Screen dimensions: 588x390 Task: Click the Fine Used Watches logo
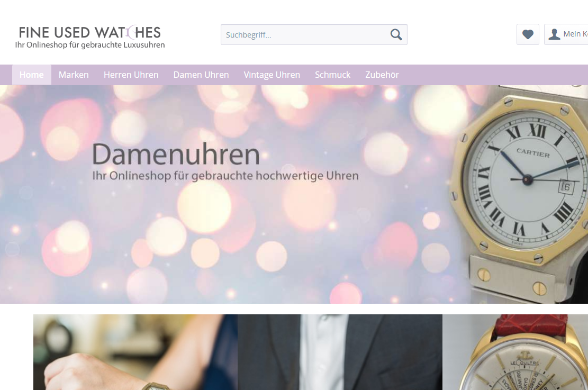click(89, 37)
